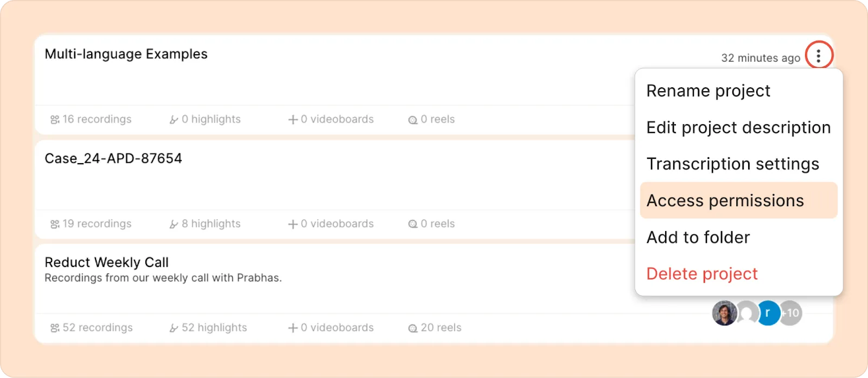Viewport: 868px width, 378px height.
Task: Click the recordings icon beside 16 recordings
Action: coord(55,120)
